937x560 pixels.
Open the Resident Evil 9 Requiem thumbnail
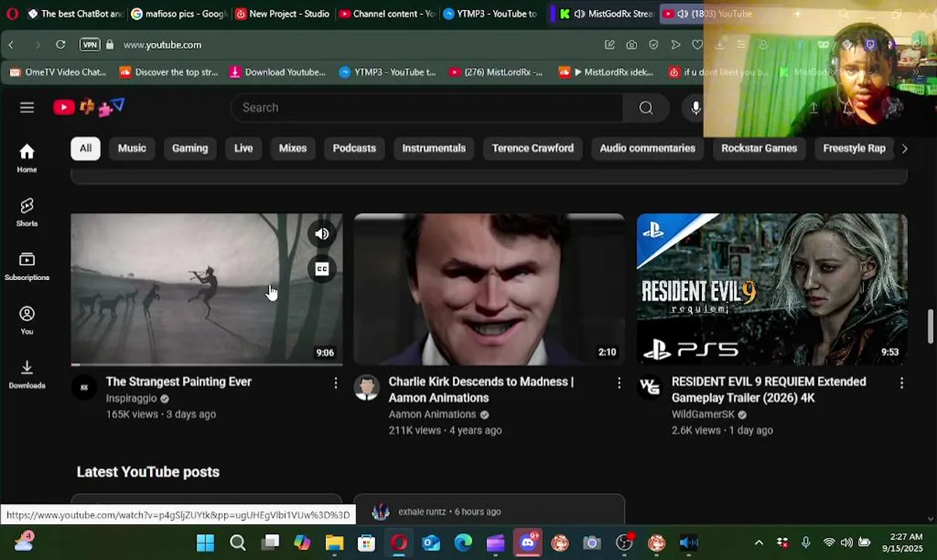tap(772, 289)
